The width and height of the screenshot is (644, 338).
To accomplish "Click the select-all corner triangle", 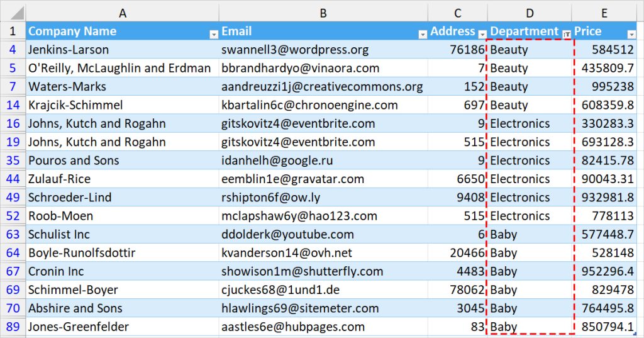I will 17,13.
